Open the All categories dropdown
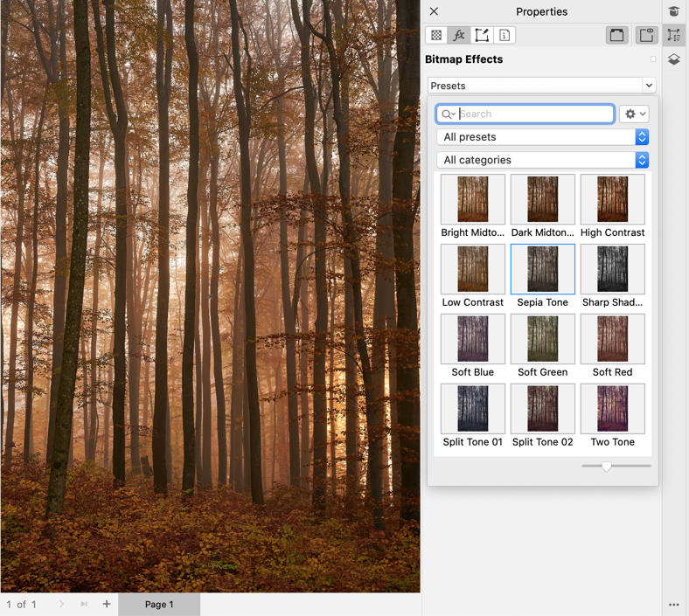 (x=542, y=160)
